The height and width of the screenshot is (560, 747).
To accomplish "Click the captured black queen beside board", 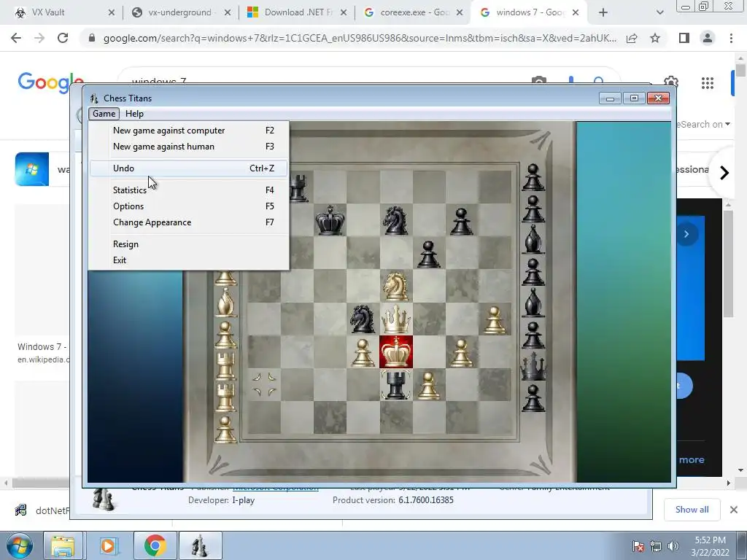I will [533, 366].
